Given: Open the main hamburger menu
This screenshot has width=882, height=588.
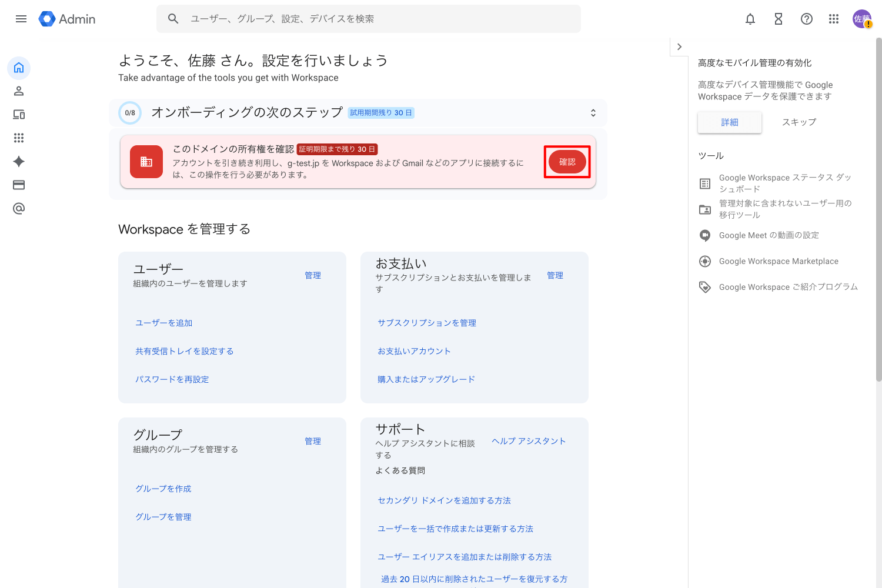Looking at the screenshot, I should (21, 19).
